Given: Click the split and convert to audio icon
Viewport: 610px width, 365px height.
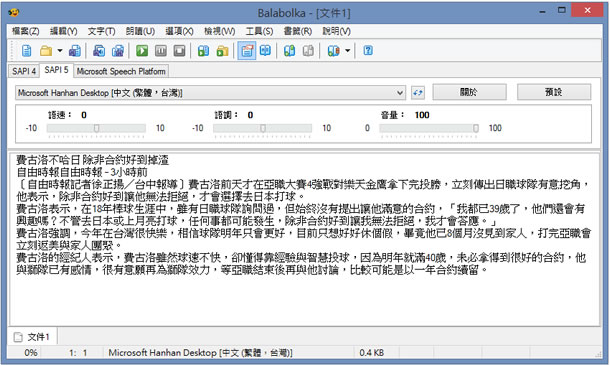Looking at the screenshot, I should point(117,51).
